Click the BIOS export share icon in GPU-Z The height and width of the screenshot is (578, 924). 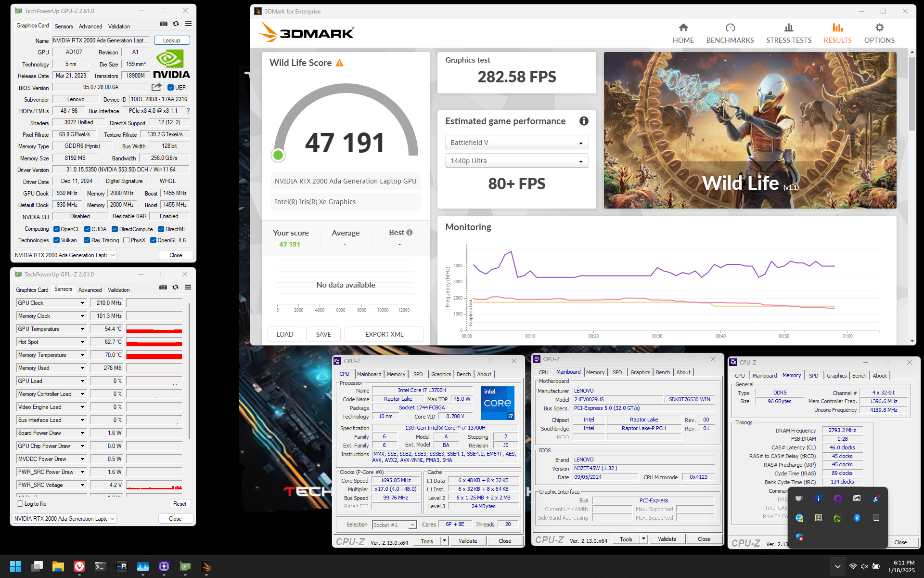pyautogui.click(x=156, y=87)
